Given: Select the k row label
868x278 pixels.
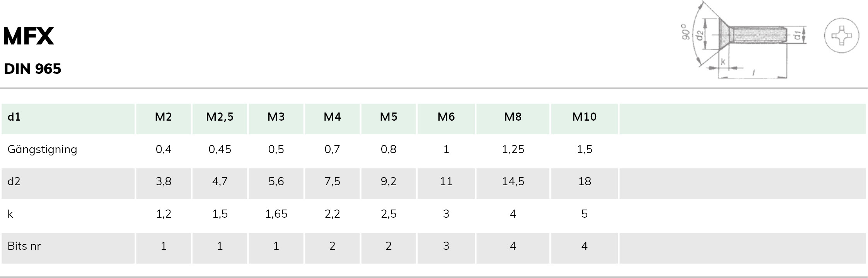Looking at the screenshot, I should pyautogui.click(x=10, y=214).
